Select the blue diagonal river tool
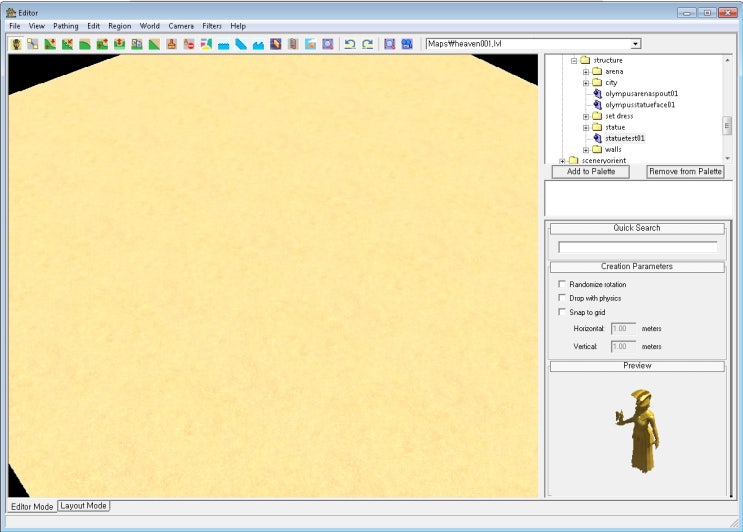Screen dimensions: 743x532 click(241, 44)
